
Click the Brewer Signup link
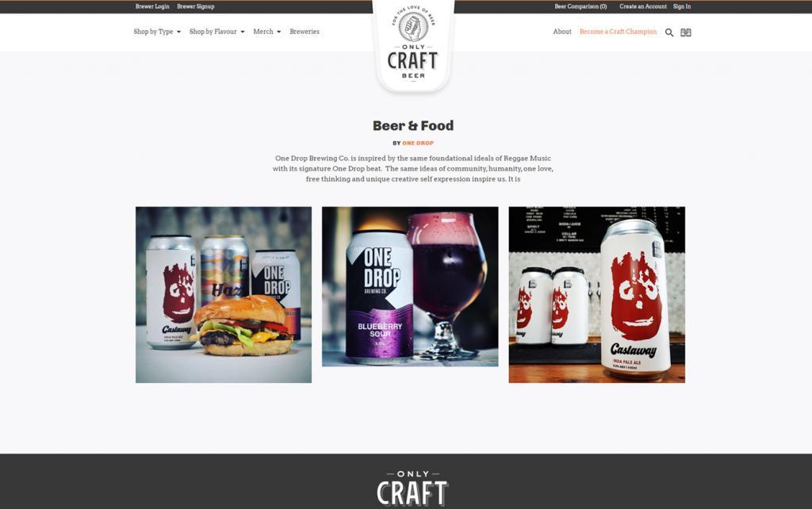(196, 6)
